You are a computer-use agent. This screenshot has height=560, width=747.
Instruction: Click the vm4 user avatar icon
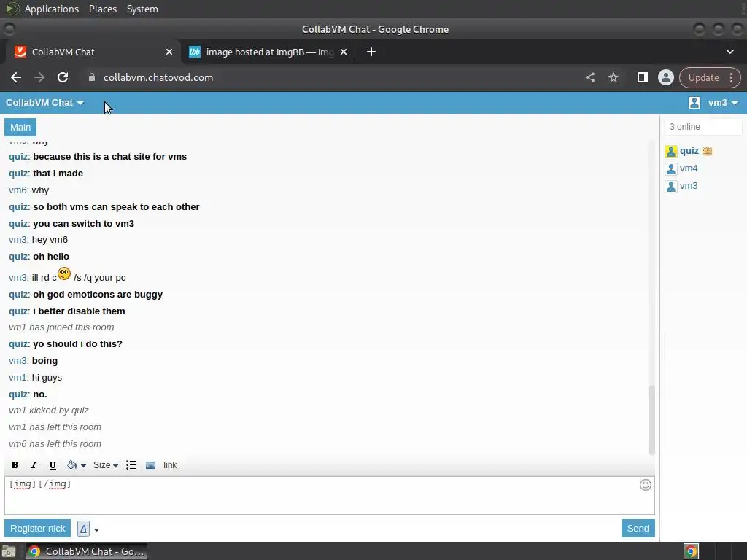pos(671,169)
